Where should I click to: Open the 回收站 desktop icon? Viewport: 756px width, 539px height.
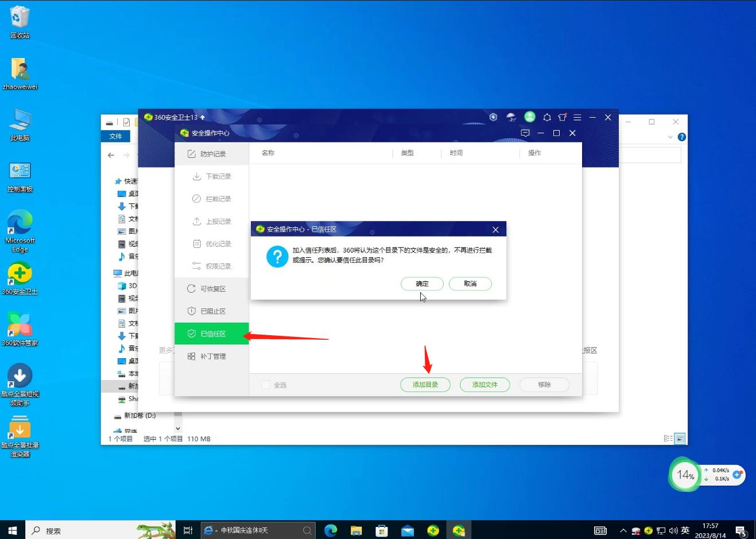[x=20, y=22]
